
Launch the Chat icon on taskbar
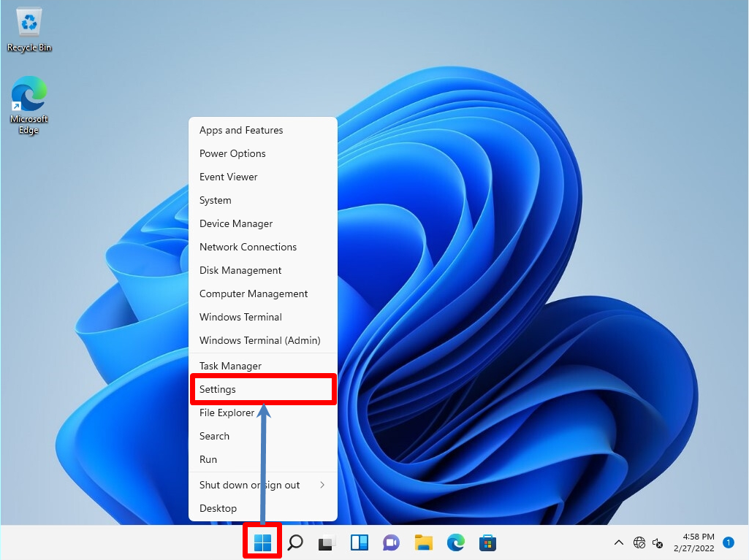(391, 542)
